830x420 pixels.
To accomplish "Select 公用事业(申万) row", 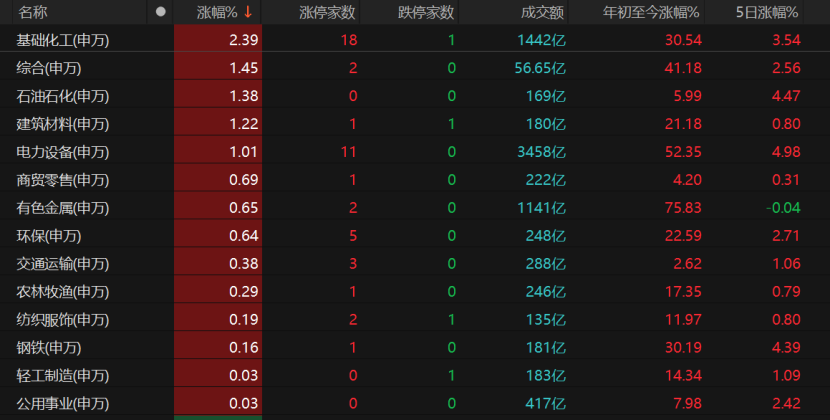I will coord(63,404).
